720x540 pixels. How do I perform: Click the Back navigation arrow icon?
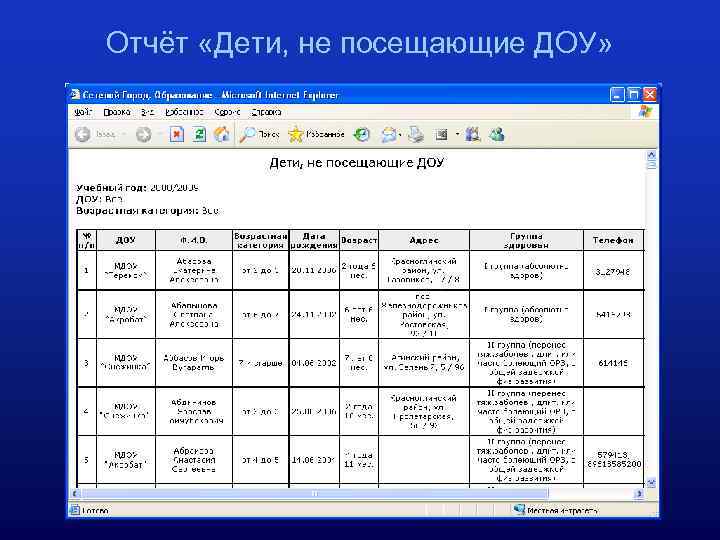tap(83, 135)
